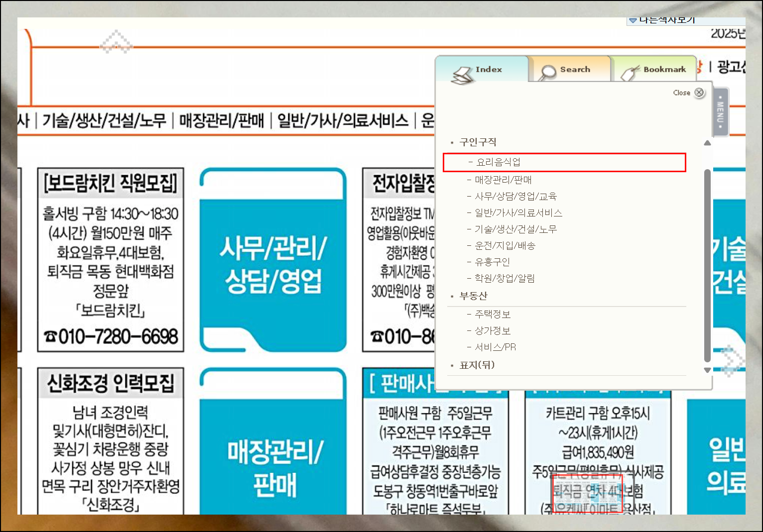Select 학원/창업/알림 index entry
This screenshot has width=763, height=532.
(x=505, y=278)
